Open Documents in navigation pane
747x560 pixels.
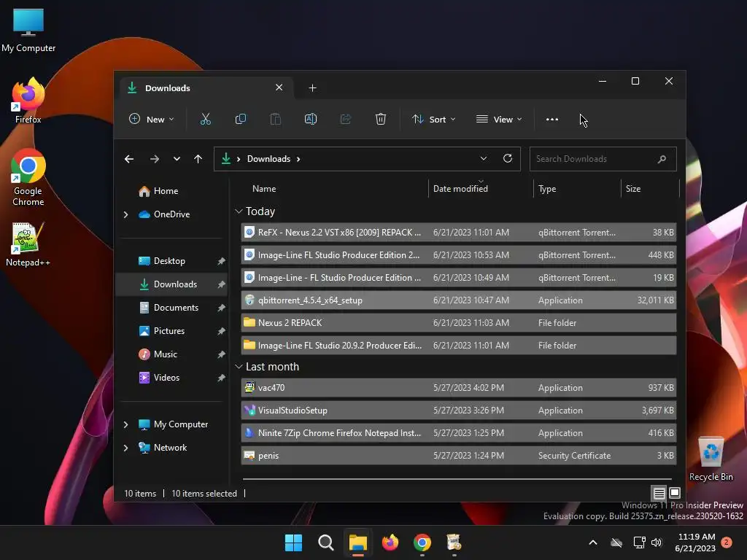[169, 308]
